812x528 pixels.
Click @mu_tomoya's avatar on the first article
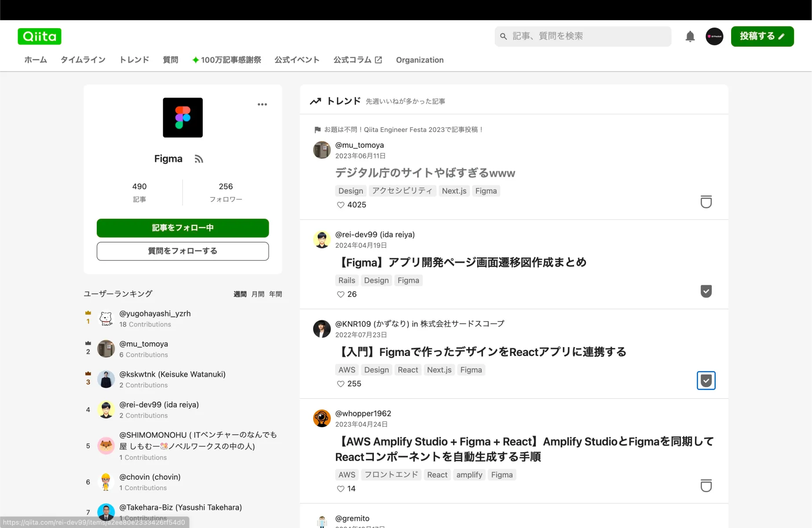tap(322, 150)
